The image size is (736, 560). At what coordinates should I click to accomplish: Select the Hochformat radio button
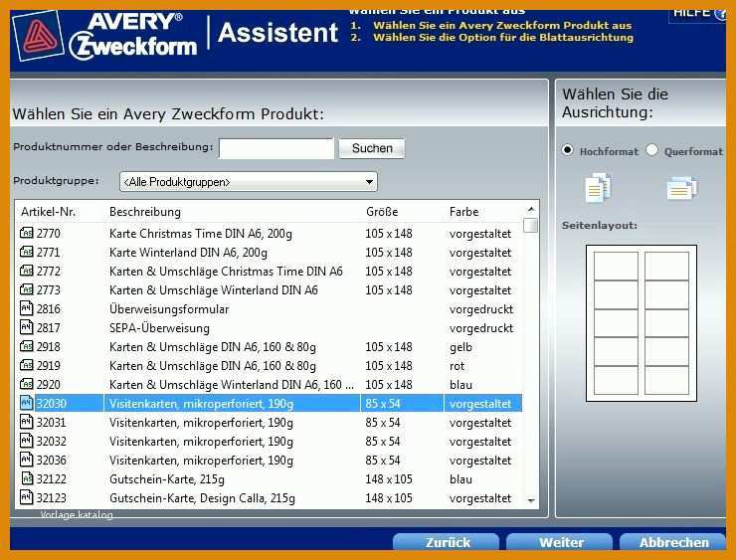567,150
